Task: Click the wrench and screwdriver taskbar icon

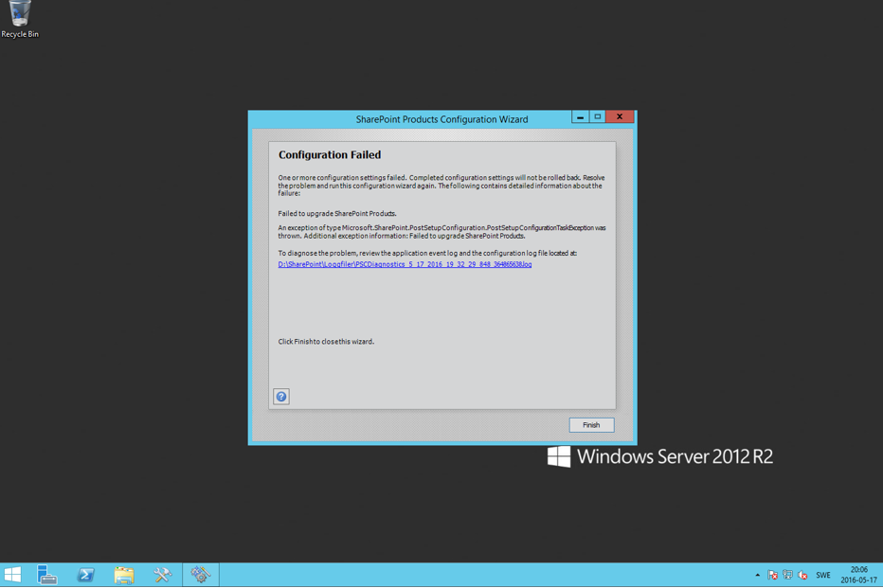Action: click(162, 575)
